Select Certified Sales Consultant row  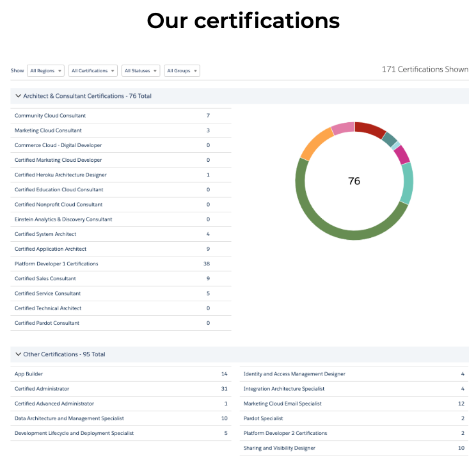pos(121,279)
